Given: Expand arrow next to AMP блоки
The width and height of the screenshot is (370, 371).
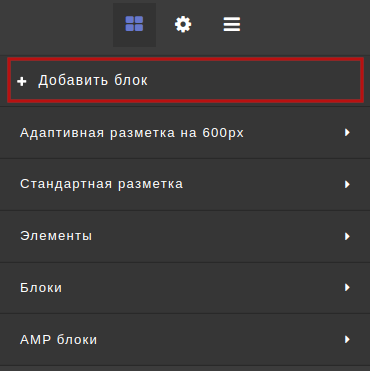Looking at the screenshot, I should click(x=347, y=339).
